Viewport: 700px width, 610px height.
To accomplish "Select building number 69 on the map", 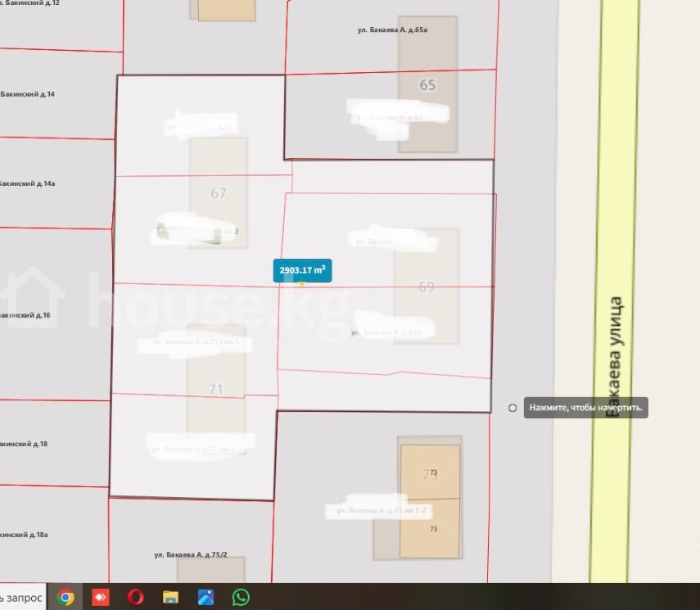I will point(427,287).
